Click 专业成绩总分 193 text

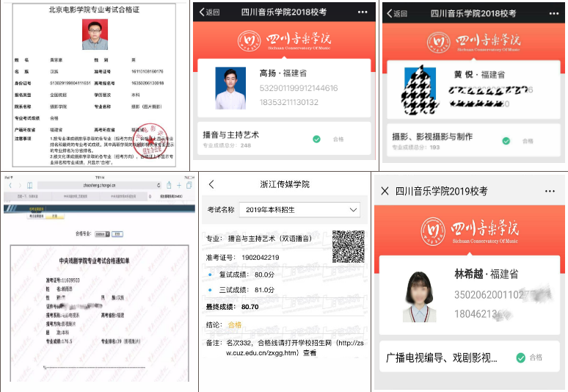tap(416, 147)
